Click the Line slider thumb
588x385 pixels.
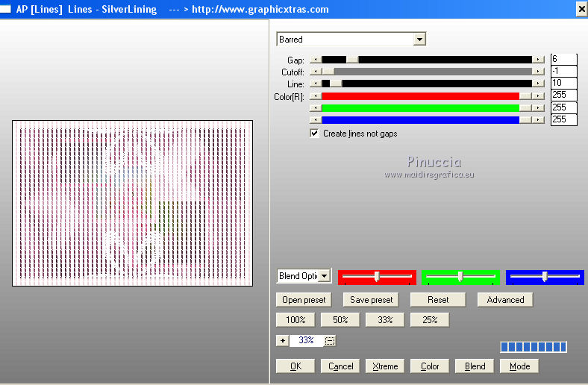coord(336,84)
